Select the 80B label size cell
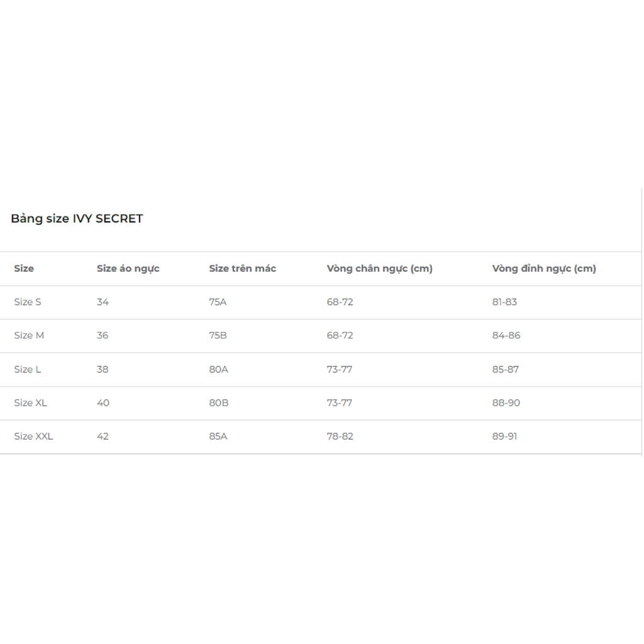The image size is (644, 644). click(x=219, y=402)
